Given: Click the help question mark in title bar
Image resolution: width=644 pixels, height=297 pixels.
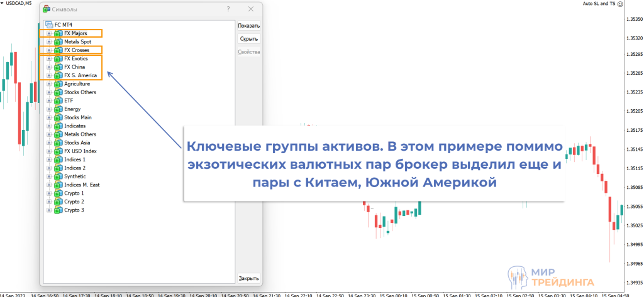Looking at the screenshot, I should coord(228,9).
